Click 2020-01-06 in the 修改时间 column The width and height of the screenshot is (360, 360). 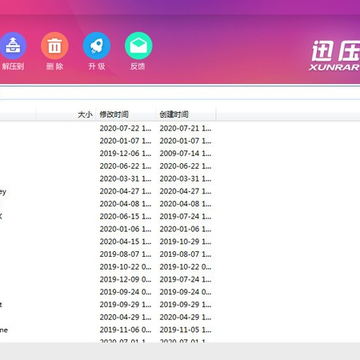pyautogui.click(x=125, y=229)
